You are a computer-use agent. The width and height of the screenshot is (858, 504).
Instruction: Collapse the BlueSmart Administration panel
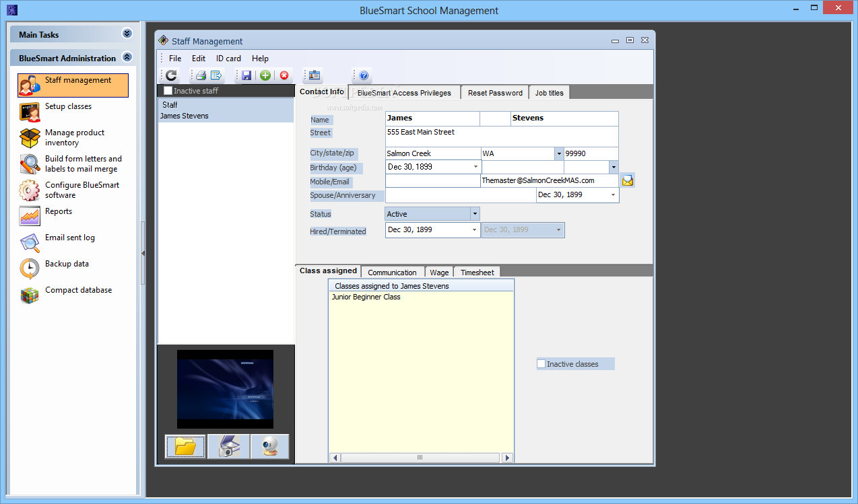[x=127, y=58]
